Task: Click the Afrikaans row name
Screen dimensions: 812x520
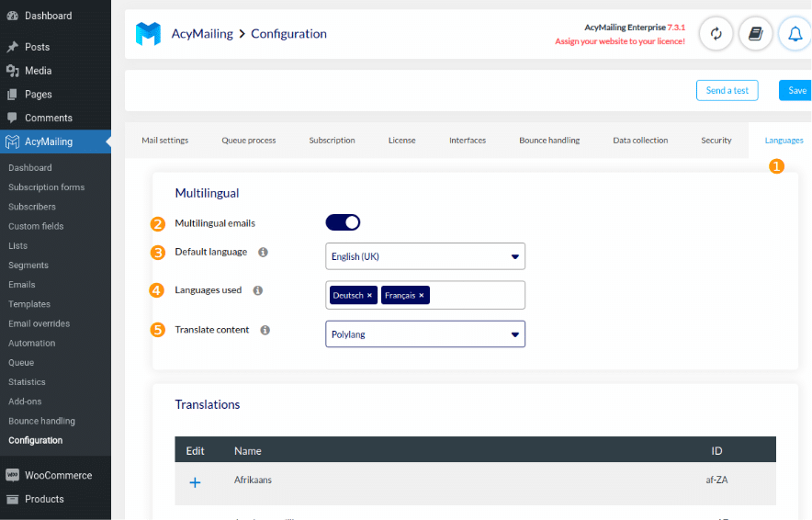Action: [x=253, y=480]
